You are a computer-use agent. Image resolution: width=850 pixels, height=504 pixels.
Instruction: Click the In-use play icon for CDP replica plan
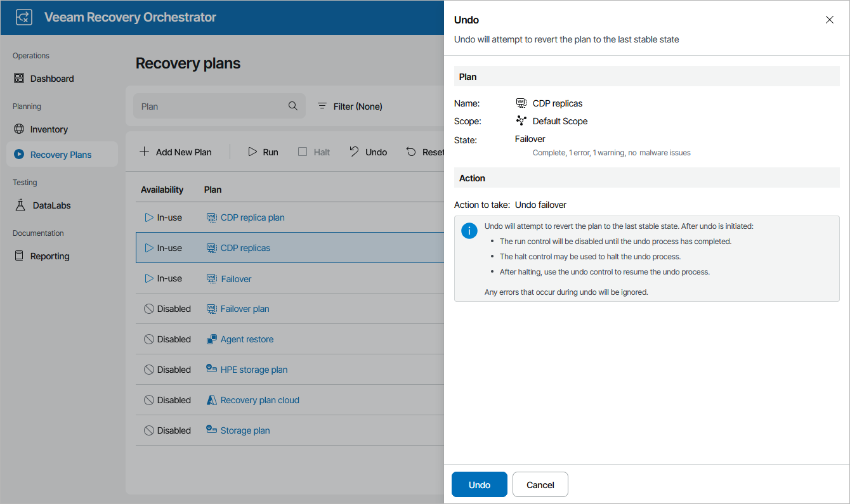147,217
